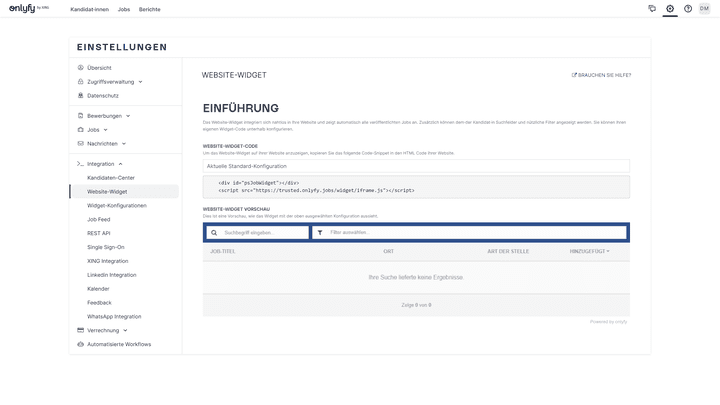Open the Aktuelle Standard-Konfiguration dropdown

click(416, 166)
